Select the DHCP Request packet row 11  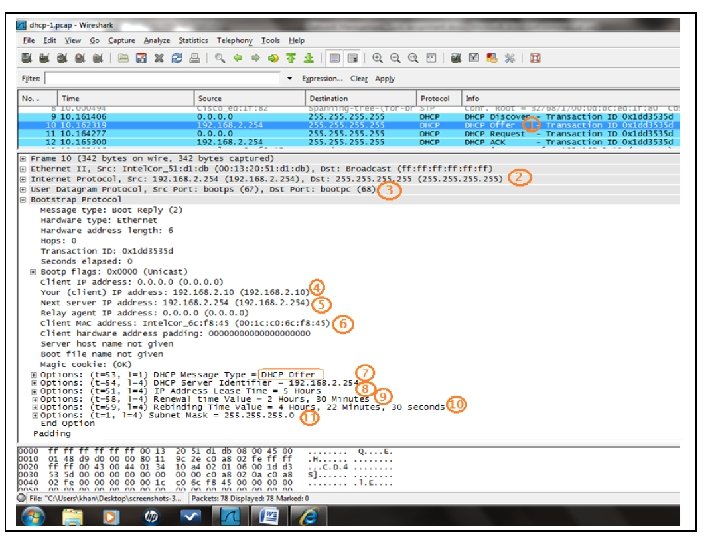tap(349, 134)
